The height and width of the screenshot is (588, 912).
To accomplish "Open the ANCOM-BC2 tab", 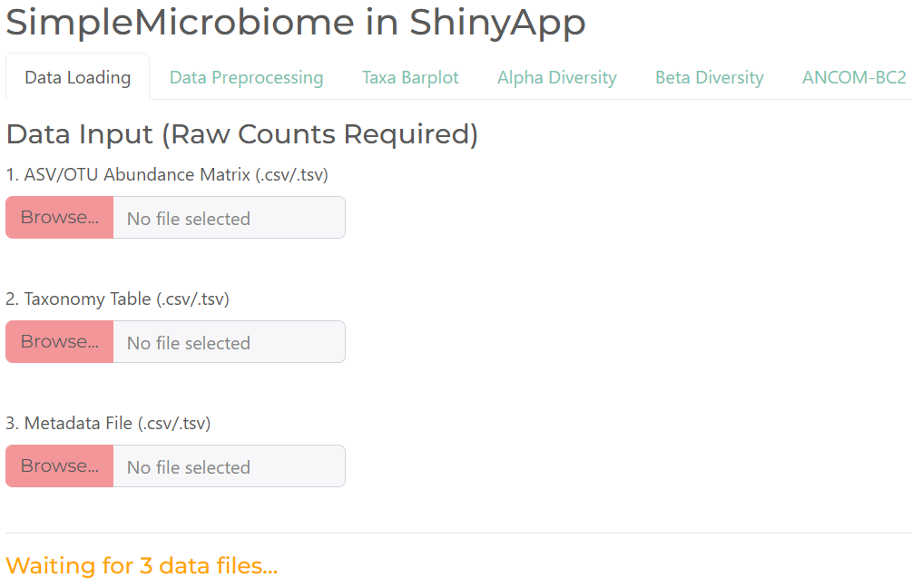I will click(853, 77).
